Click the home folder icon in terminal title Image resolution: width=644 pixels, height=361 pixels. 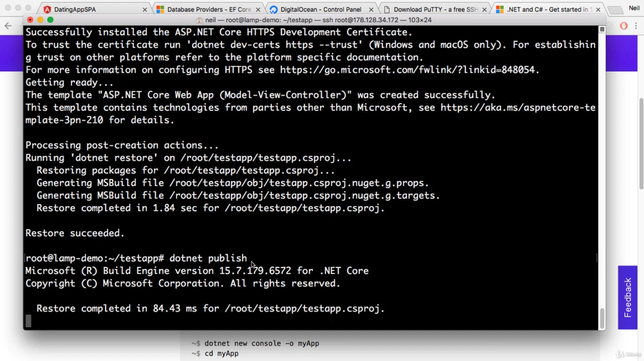point(199,20)
